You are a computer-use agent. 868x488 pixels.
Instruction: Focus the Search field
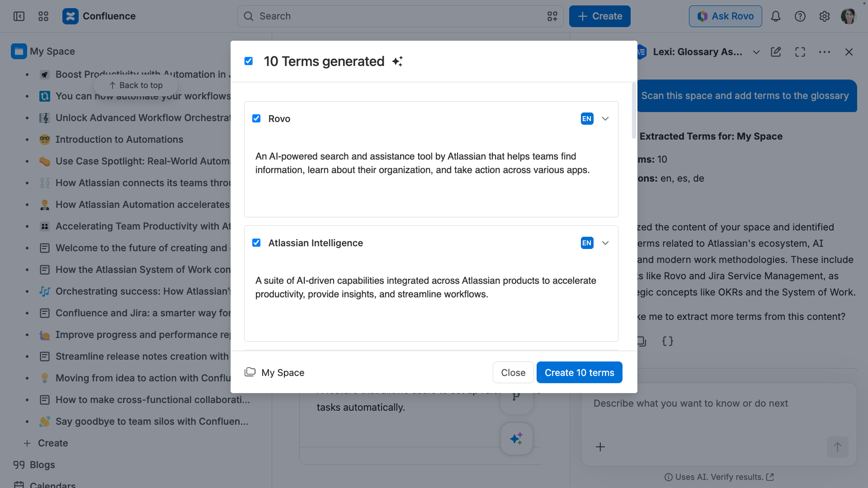[x=400, y=16]
